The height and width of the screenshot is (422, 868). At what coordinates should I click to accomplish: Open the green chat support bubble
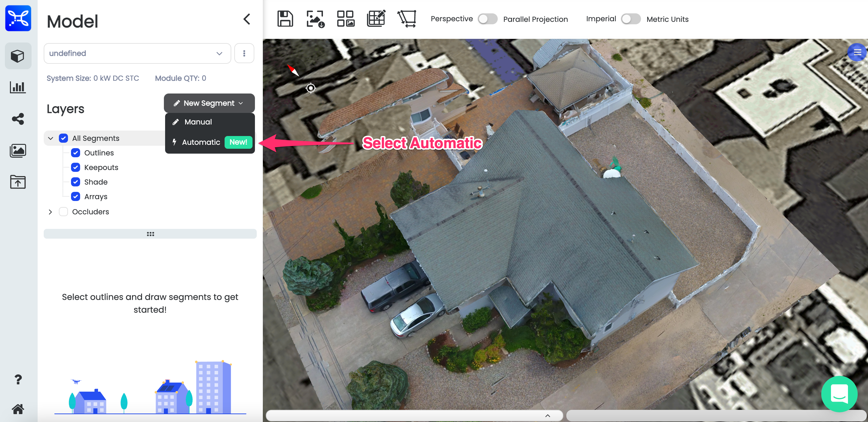tap(839, 394)
